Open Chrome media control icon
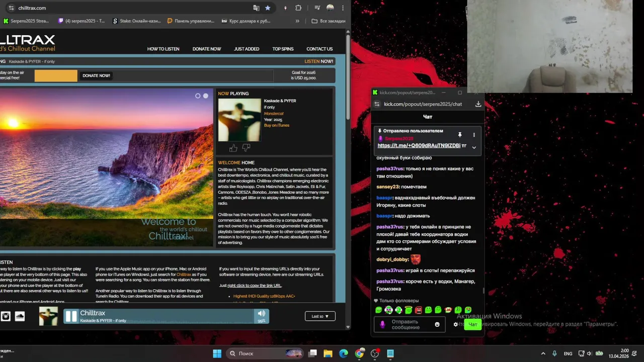The width and height of the screenshot is (644, 362). pyautogui.click(x=317, y=8)
